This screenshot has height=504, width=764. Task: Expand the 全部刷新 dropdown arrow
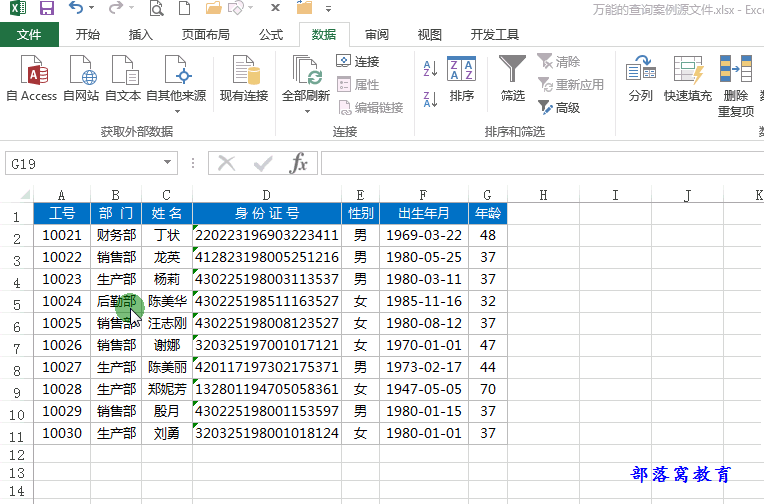click(306, 111)
